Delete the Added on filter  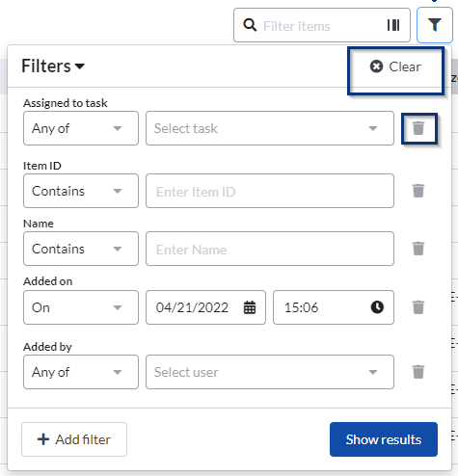pyautogui.click(x=418, y=307)
